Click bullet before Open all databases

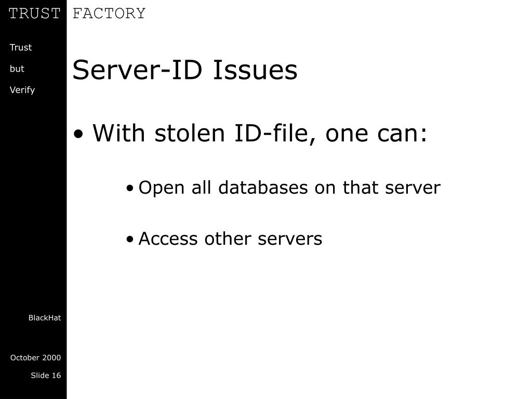coord(130,188)
